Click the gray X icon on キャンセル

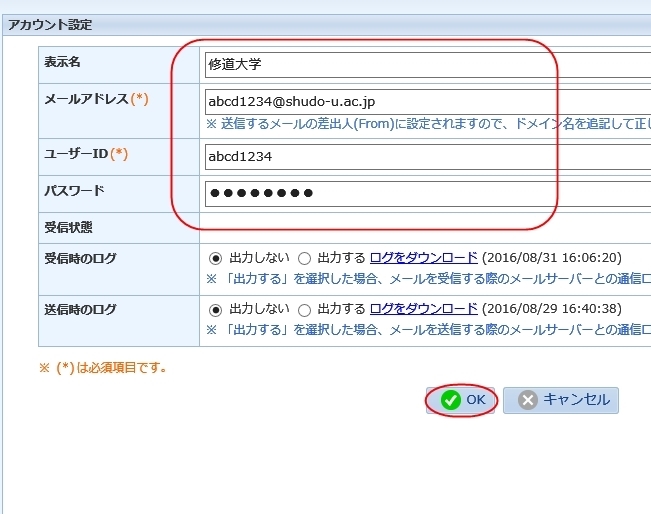(528, 400)
